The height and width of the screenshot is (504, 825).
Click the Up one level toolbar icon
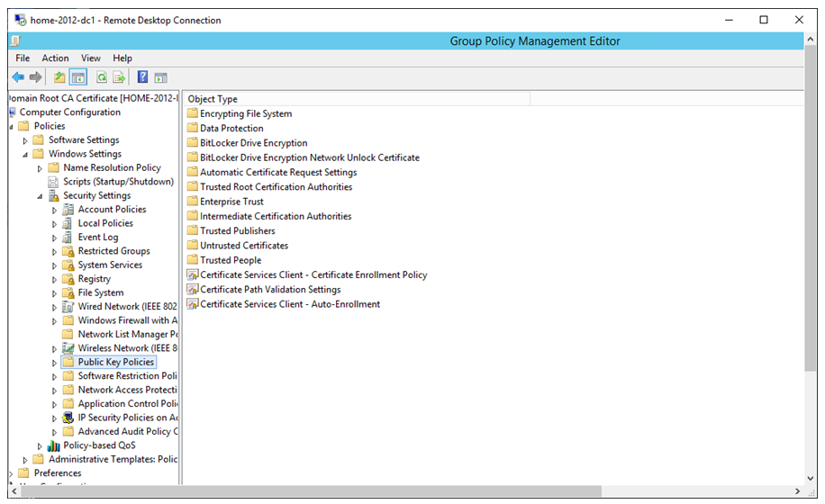point(59,77)
